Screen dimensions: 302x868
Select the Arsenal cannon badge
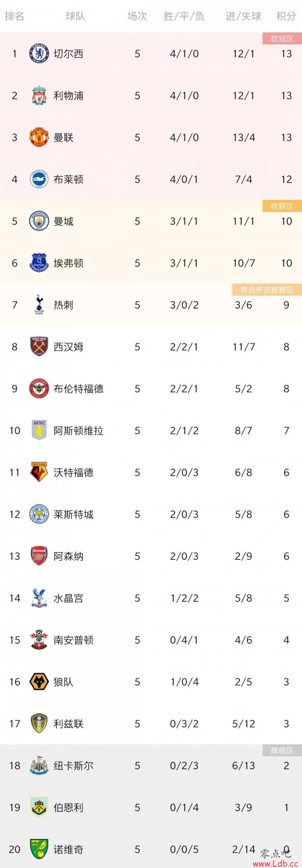(39, 556)
